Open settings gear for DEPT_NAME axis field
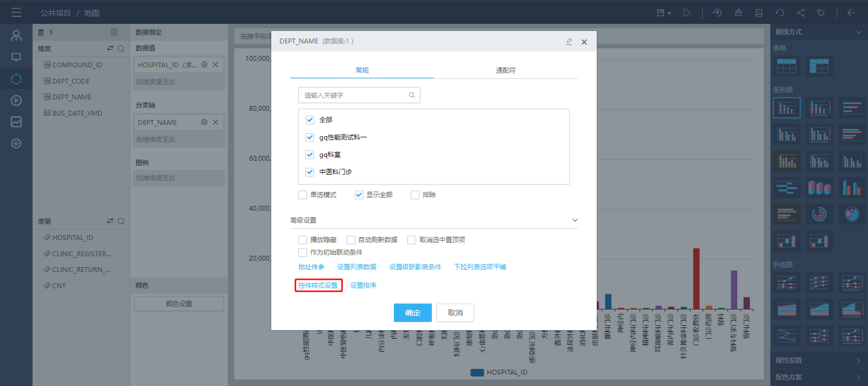Screen dimensions: 868x386 point(205,122)
